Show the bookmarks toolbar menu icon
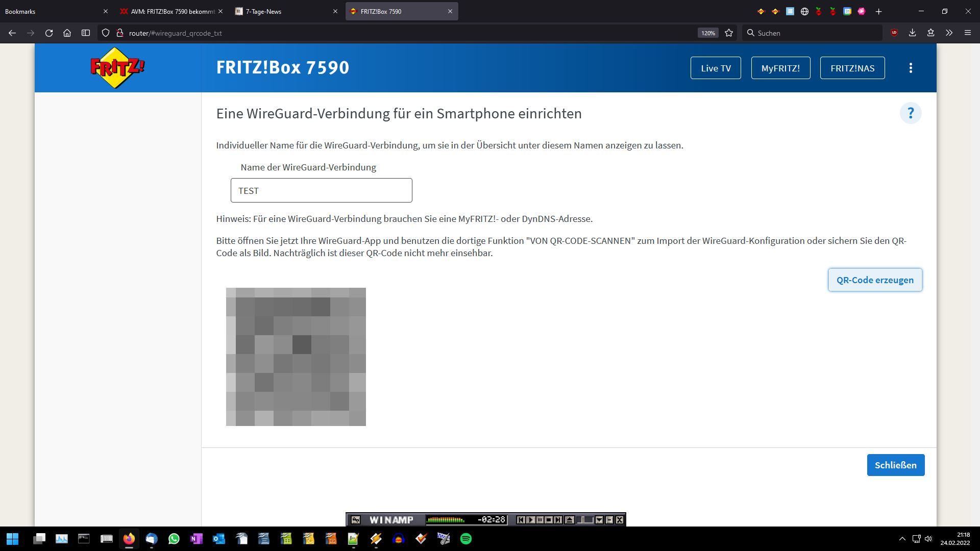Image resolution: width=980 pixels, height=551 pixels. (930, 33)
